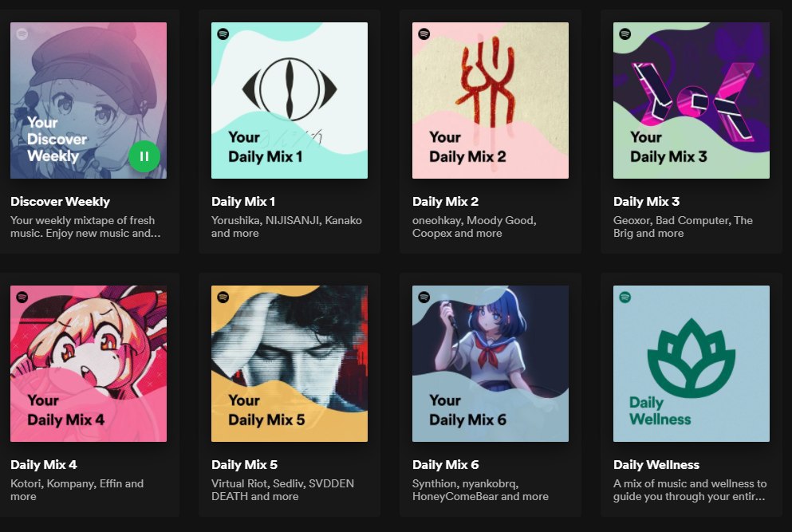Click the Daily Mix 2 title
Image resolution: width=792 pixels, height=532 pixels.
(445, 202)
